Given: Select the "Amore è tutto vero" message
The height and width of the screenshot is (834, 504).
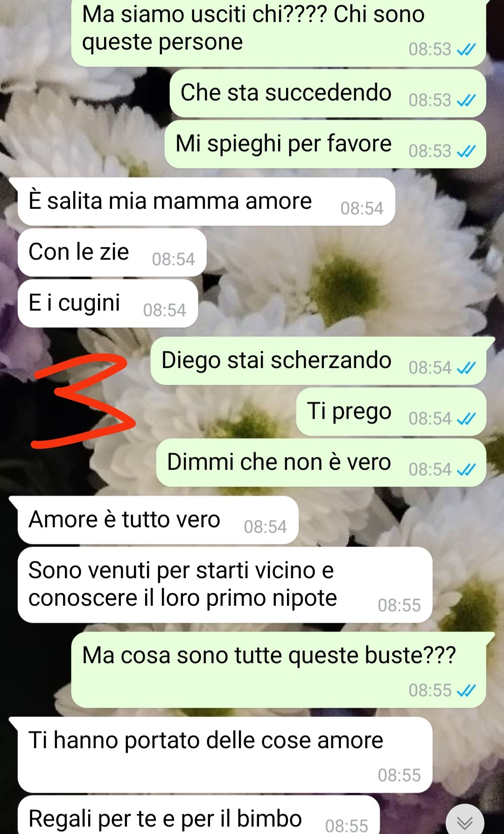Looking at the screenshot, I should (158, 520).
